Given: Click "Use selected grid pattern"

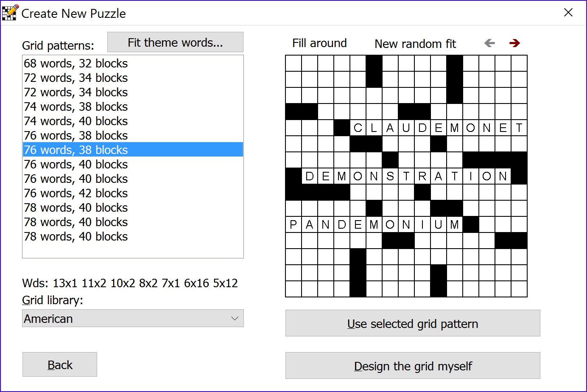Looking at the screenshot, I should tap(412, 323).
